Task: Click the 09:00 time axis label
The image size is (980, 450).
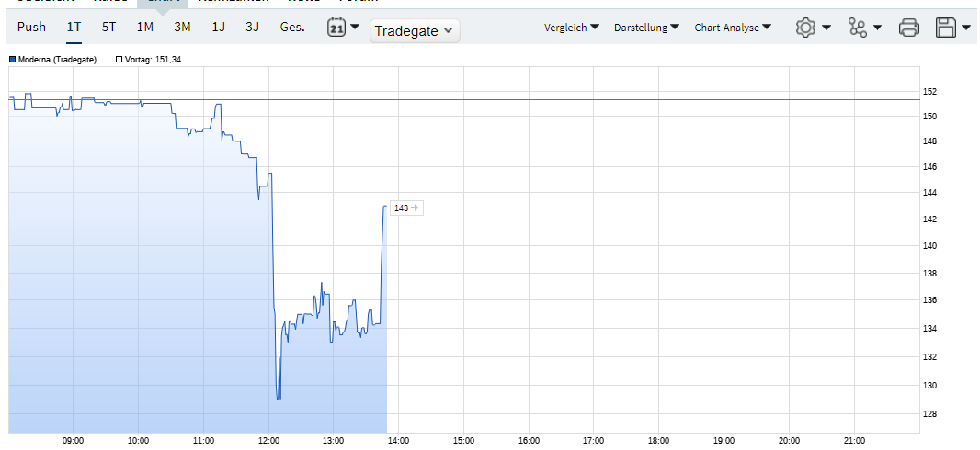Action: (x=74, y=441)
